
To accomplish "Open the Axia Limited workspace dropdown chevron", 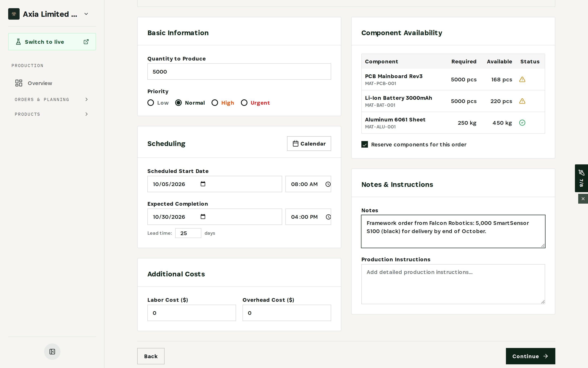I will [x=86, y=14].
